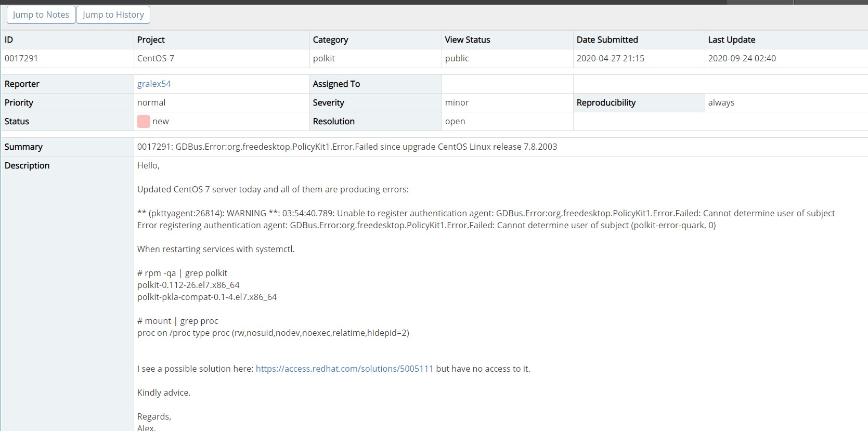Click the line 'Updated CentOS 7 server today'
Screen dimensions: 868x431
tap(273, 189)
